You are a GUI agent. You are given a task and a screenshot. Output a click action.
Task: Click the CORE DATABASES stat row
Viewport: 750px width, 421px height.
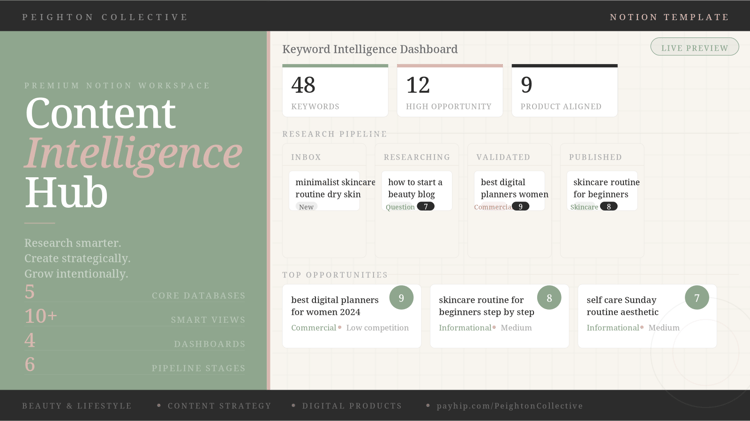pyautogui.click(x=135, y=293)
